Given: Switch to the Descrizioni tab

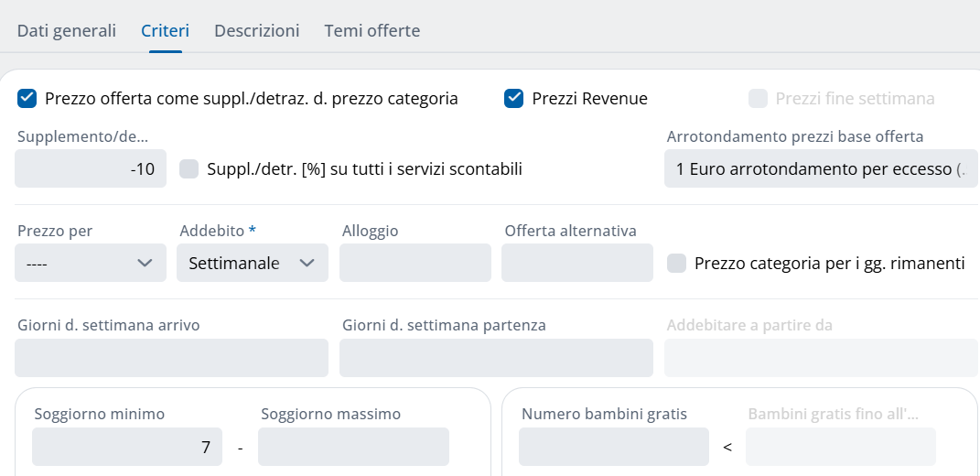Looking at the screenshot, I should pos(256,30).
